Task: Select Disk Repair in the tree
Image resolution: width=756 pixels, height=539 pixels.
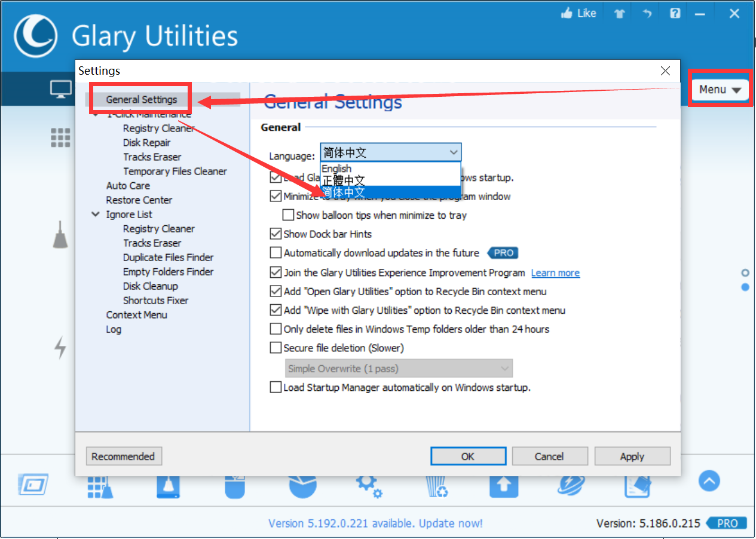Action: click(147, 142)
